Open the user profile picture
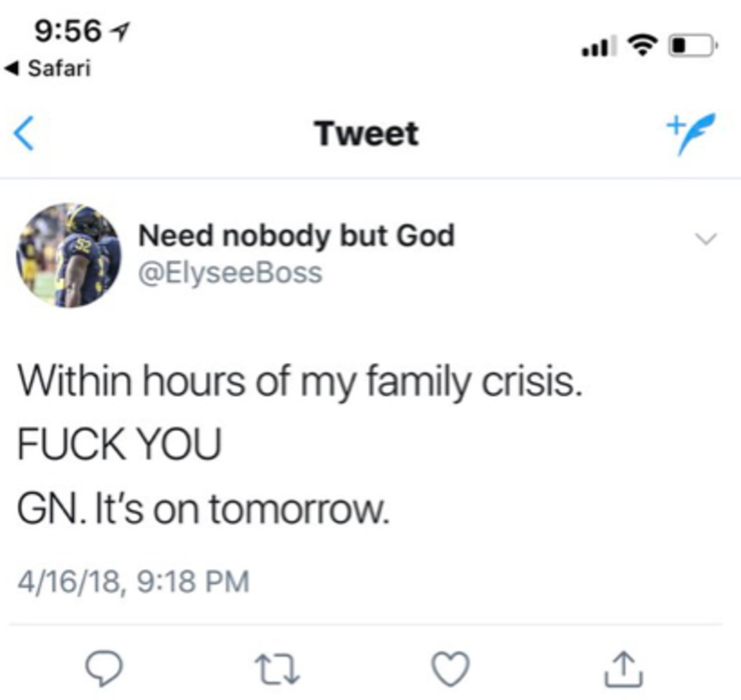The image size is (741, 700). coord(69,255)
